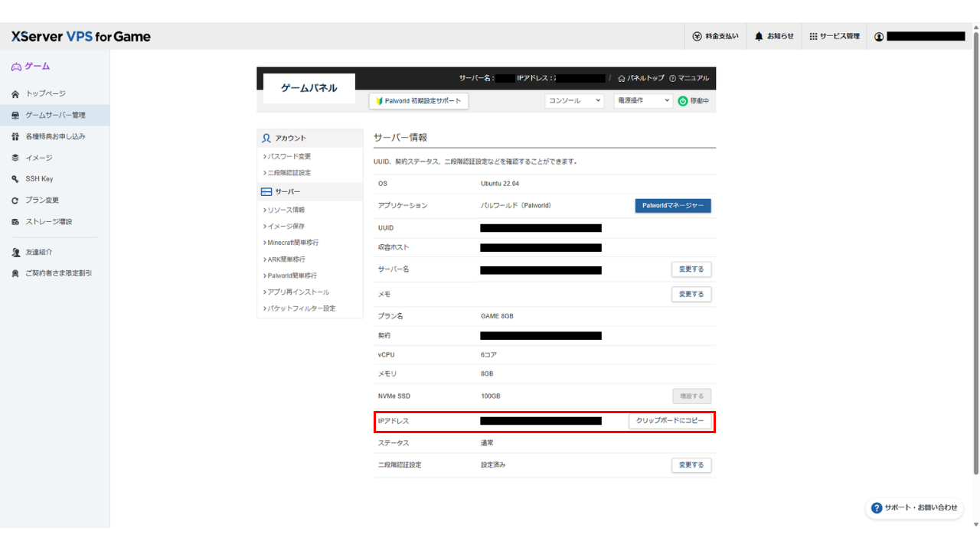This screenshot has height=551, width=980.
Task: Click the storage icon beside ストレージ増設
Action: [15, 222]
